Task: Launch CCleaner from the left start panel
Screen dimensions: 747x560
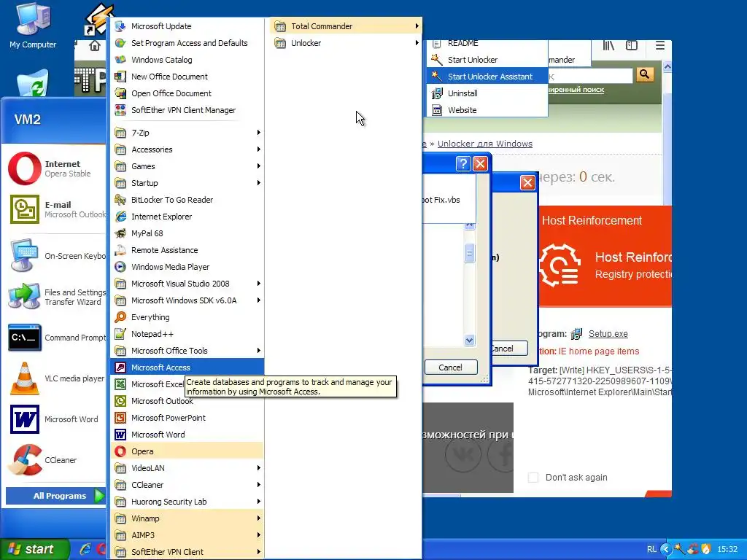Action: [x=55, y=460]
